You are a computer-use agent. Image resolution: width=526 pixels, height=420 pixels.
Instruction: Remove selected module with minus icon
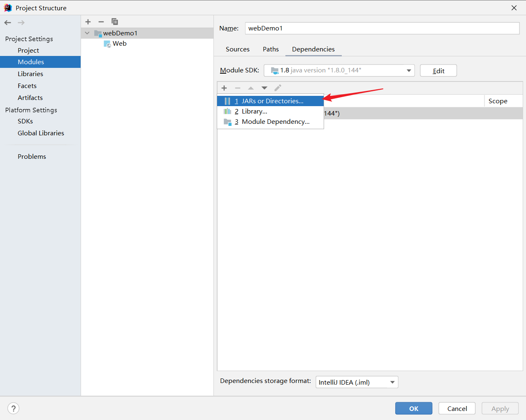(x=101, y=22)
